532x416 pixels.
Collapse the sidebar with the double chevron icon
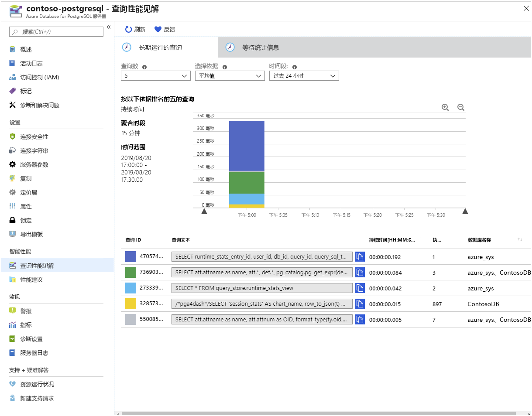click(109, 27)
